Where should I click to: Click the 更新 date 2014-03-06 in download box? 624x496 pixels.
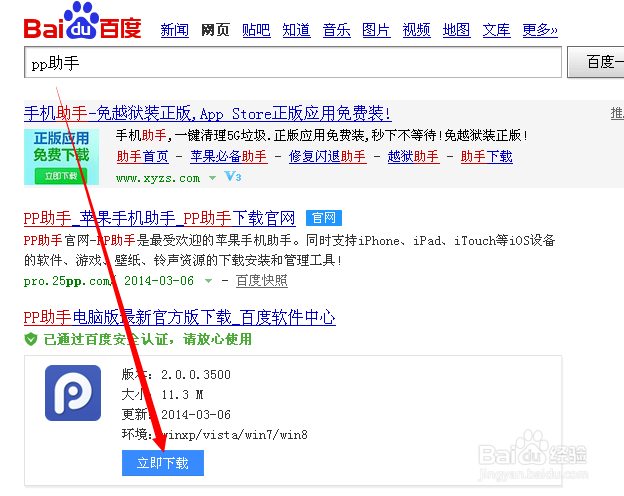(x=196, y=415)
